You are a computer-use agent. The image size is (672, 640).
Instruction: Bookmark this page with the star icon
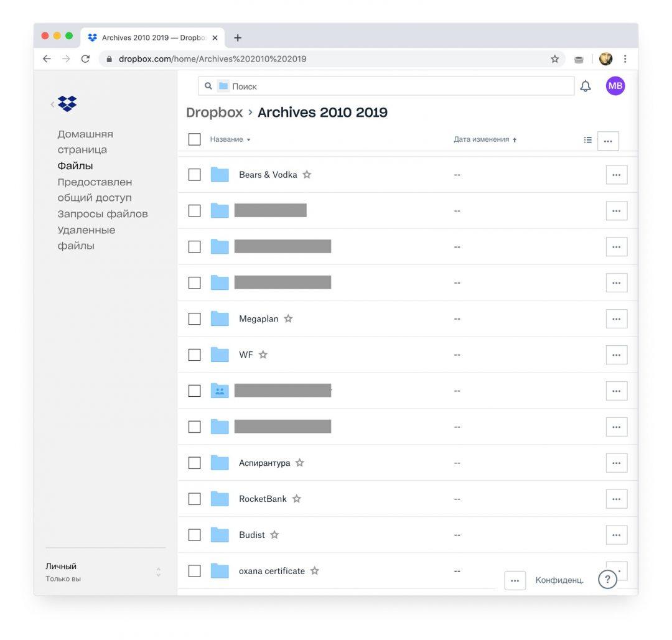pos(554,59)
